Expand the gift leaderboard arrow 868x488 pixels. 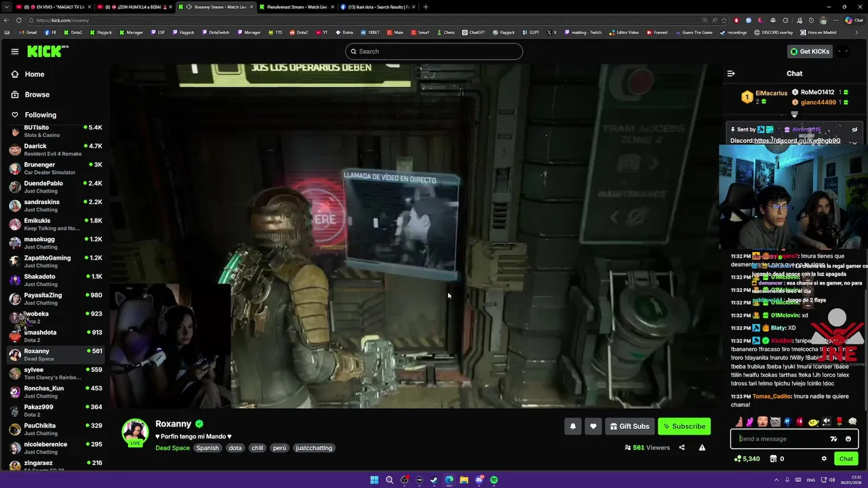click(794, 115)
